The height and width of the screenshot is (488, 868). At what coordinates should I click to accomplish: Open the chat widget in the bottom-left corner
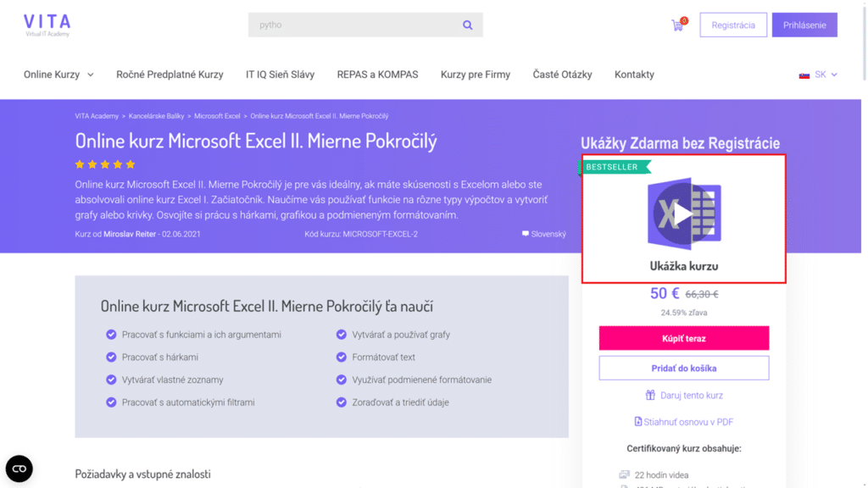[x=19, y=469]
